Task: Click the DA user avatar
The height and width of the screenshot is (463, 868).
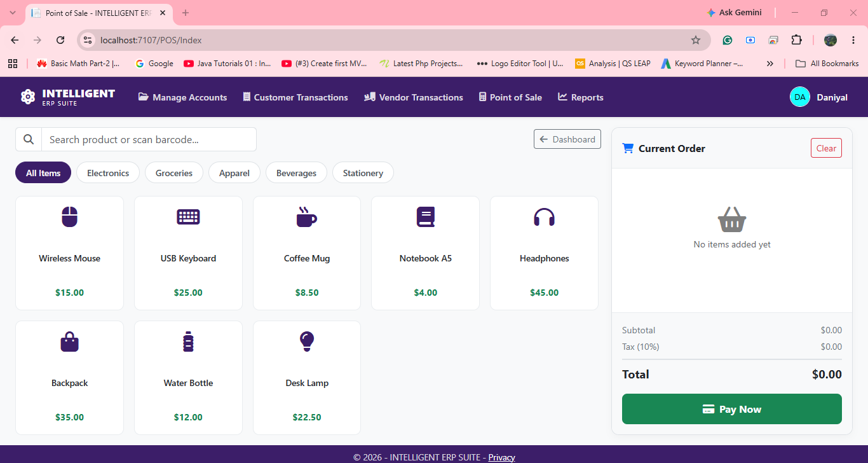Action: (x=800, y=97)
